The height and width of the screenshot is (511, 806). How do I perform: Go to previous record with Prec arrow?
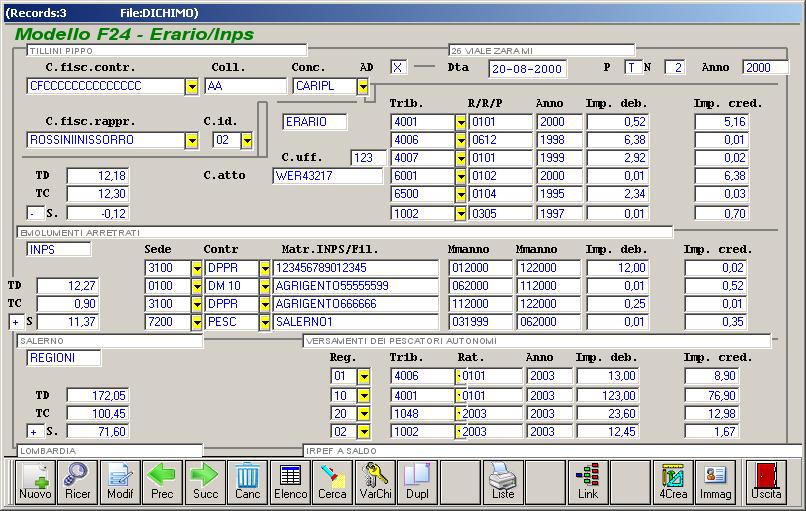(x=162, y=481)
